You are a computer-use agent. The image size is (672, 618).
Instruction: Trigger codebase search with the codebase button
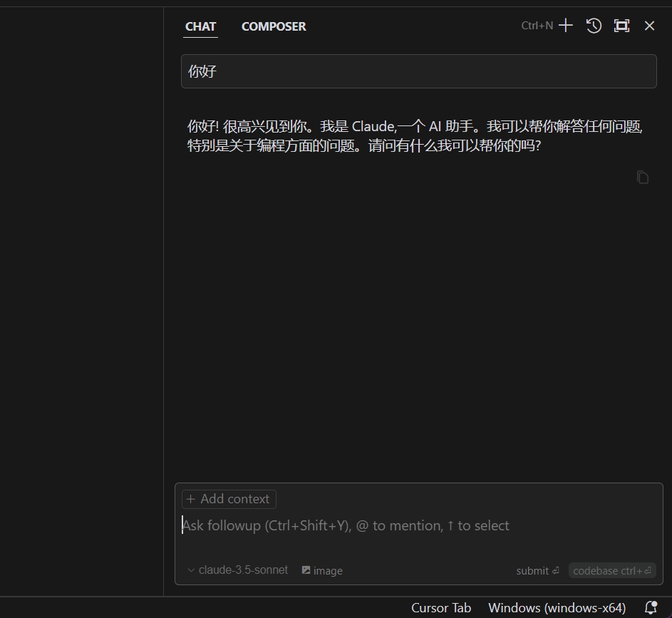(x=611, y=570)
